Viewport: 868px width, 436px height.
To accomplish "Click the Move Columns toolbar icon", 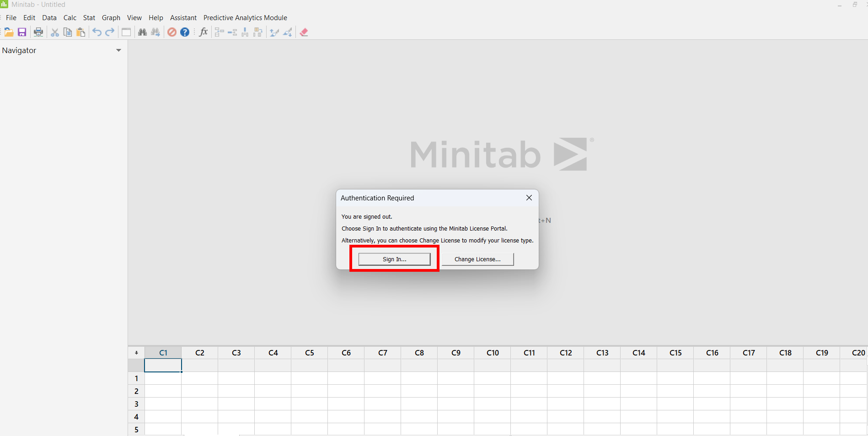I will pyautogui.click(x=258, y=32).
